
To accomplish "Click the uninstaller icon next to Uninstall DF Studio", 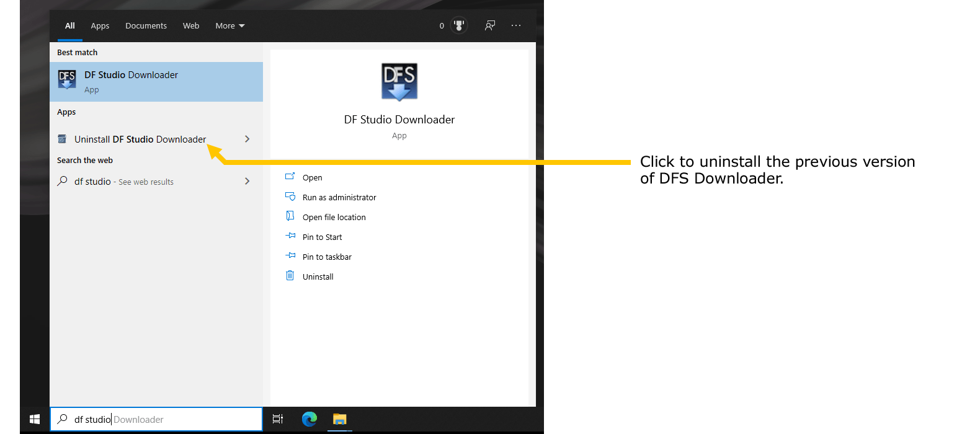I will pos(62,139).
